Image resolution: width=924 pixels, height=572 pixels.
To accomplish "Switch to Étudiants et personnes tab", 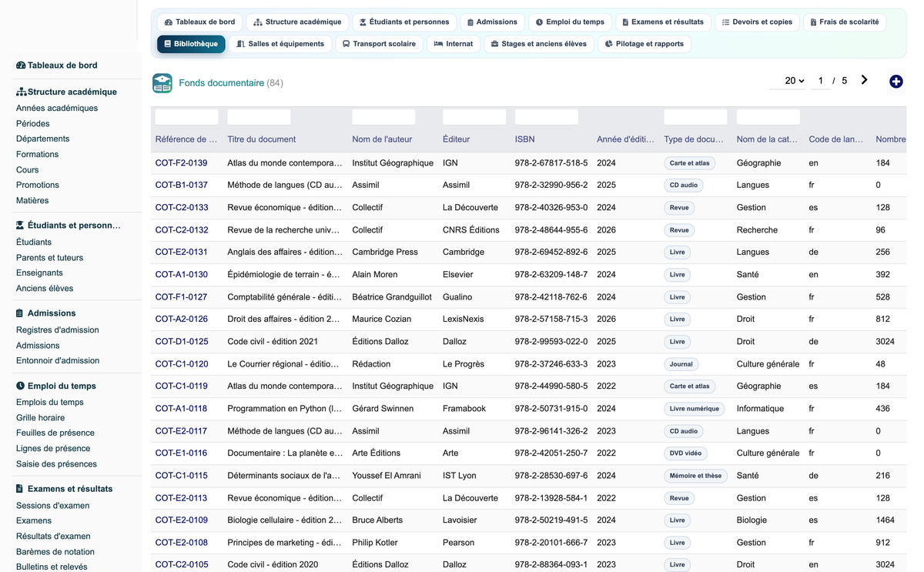I will 404,22.
